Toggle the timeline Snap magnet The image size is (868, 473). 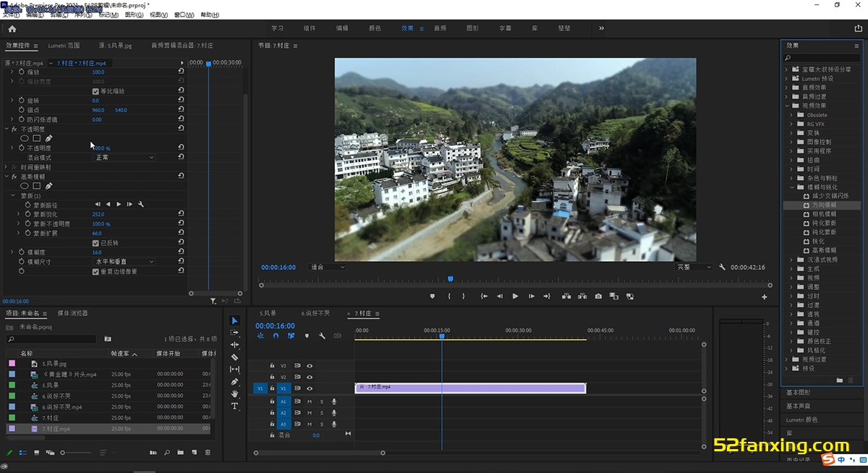click(276, 336)
